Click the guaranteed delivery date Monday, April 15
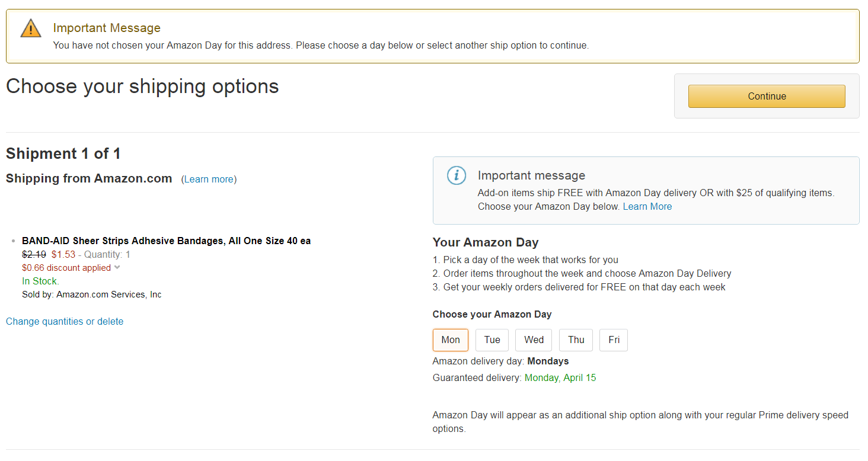Image resolution: width=868 pixels, height=461 pixels. pyautogui.click(x=560, y=377)
